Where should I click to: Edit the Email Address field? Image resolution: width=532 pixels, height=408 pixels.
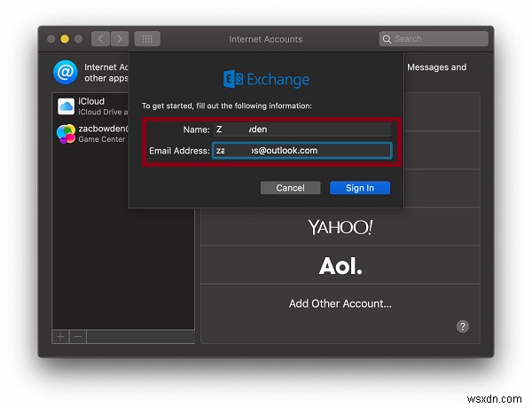point(302,151)
